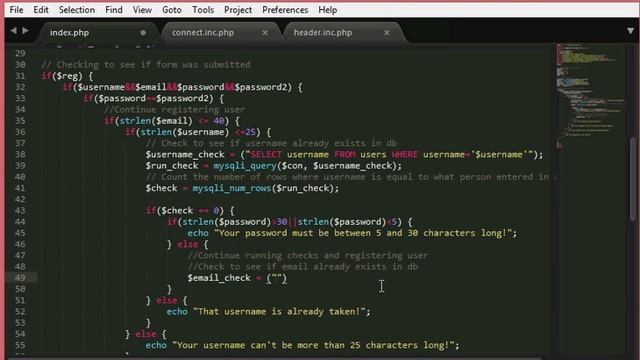
Task: Open the Project menu
Action: tap(238, 10)
